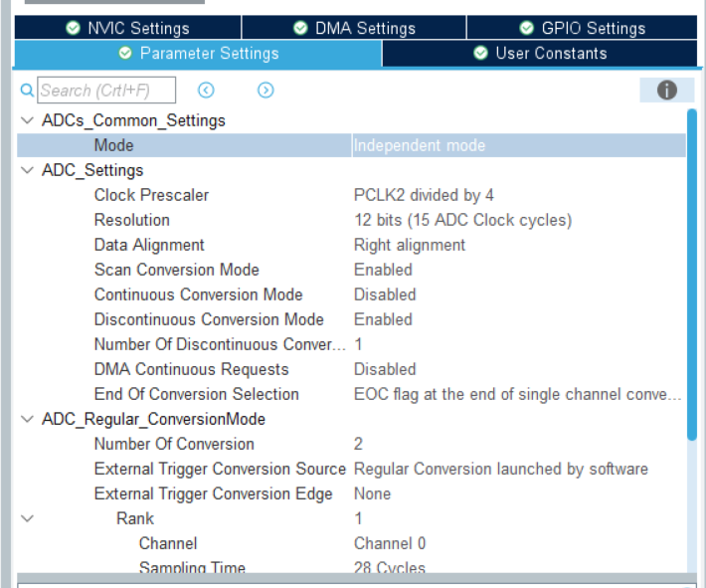Change the Continuous Conversion Mode Disabled value
706x588 pixels.
(x=385, y=294)
